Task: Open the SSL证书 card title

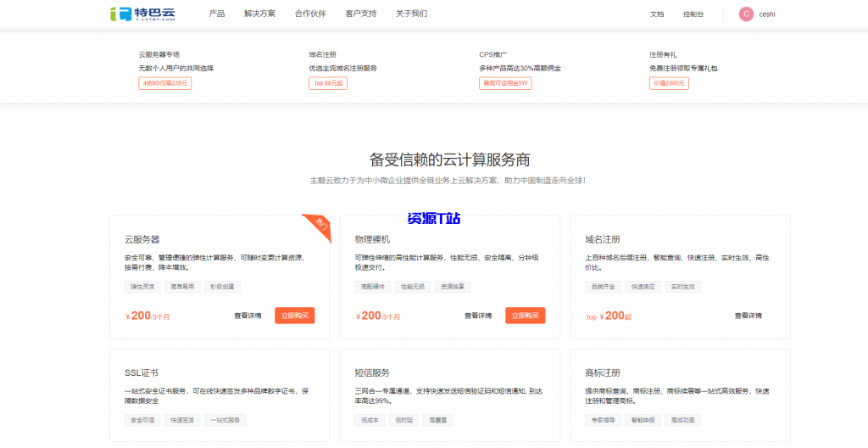Action: pyautogui.click(x=142, y=372)
